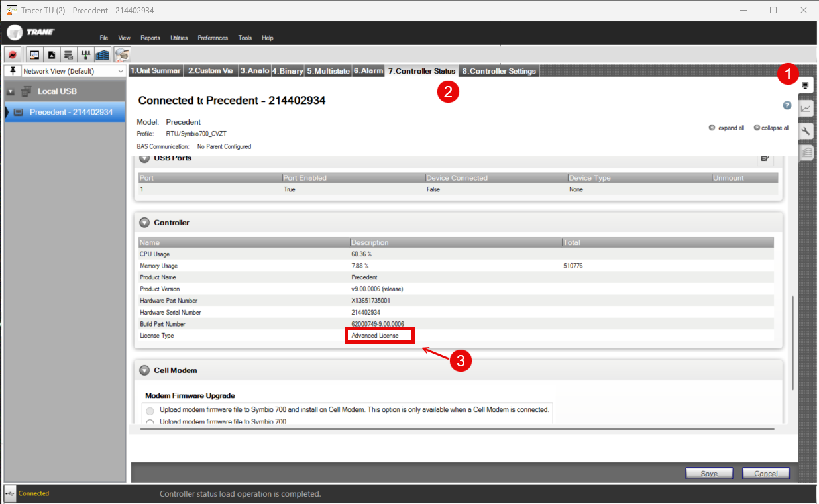Click the CPU Usage value 60.36 %
Screen dimensions: 819x504
[x=362, y=254]
